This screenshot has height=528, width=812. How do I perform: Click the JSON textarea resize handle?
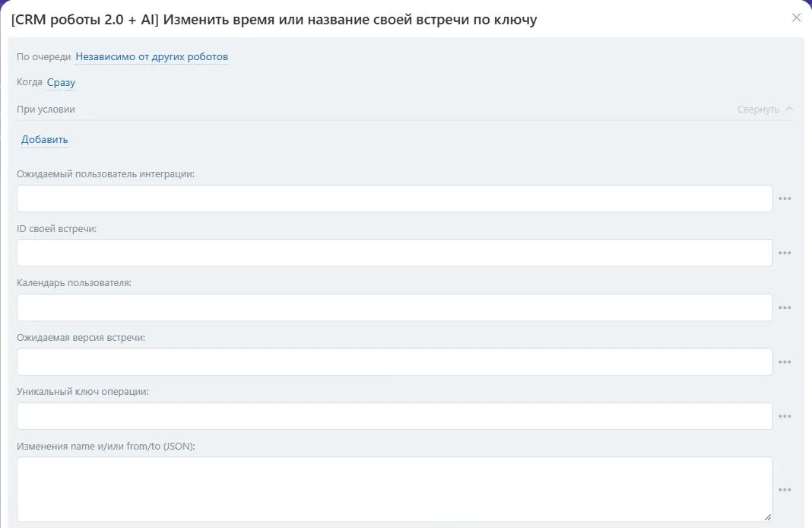pyautogui.click(x=767, y=517)
